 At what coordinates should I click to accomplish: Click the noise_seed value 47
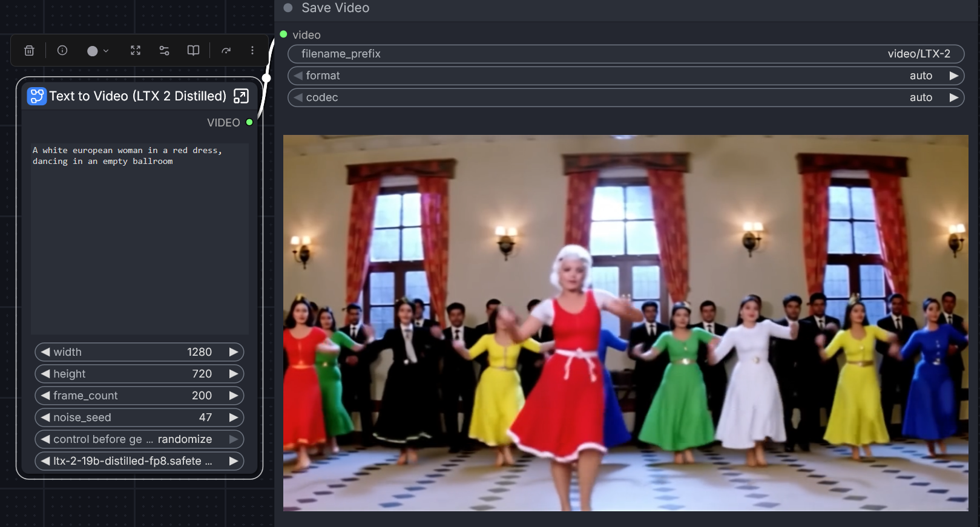click(206, 417)
